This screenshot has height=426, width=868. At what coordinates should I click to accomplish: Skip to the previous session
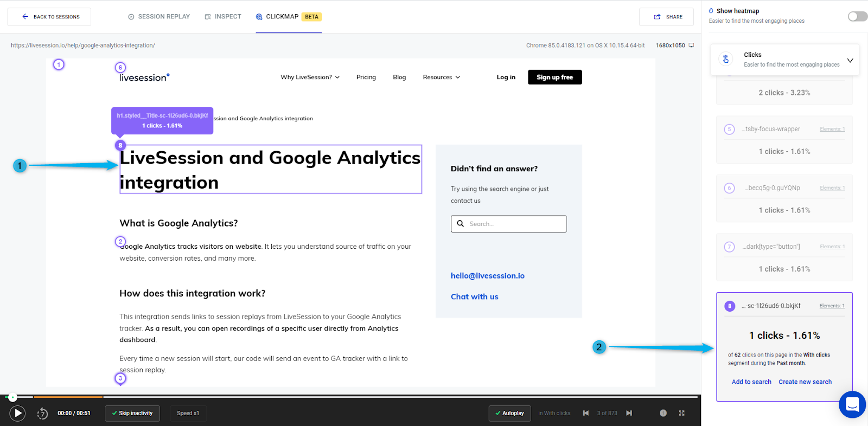(x=586, y=413)
